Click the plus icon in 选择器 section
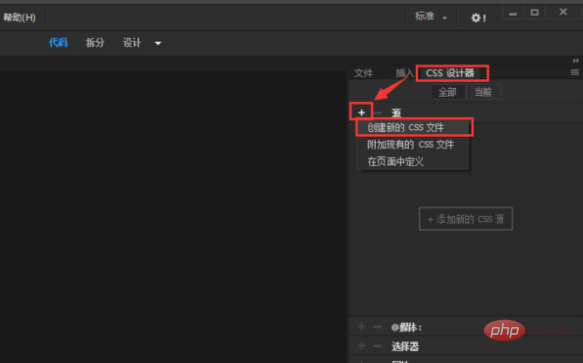Viewport: 583px width, 363px height. coord(361,346)
